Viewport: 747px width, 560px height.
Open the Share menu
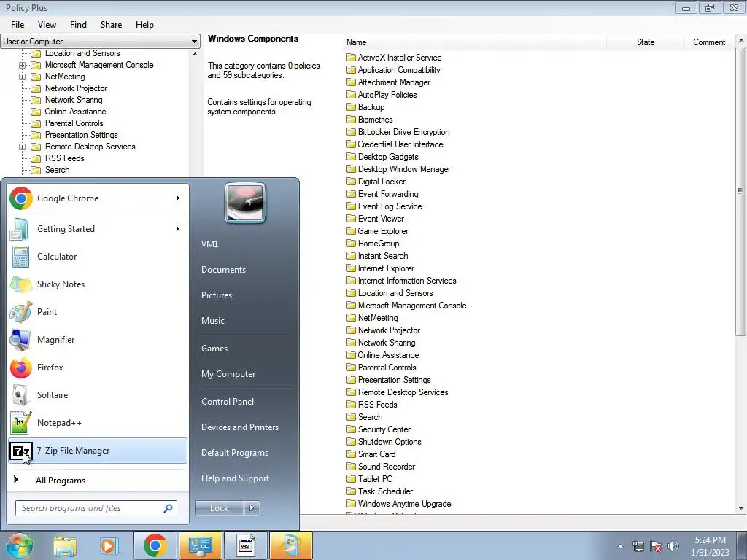click(x=111, y=25)
